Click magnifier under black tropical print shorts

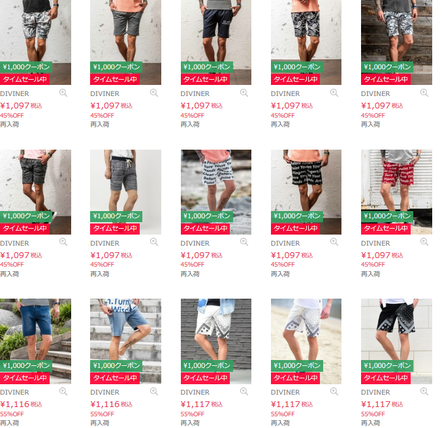pos(334,93)
